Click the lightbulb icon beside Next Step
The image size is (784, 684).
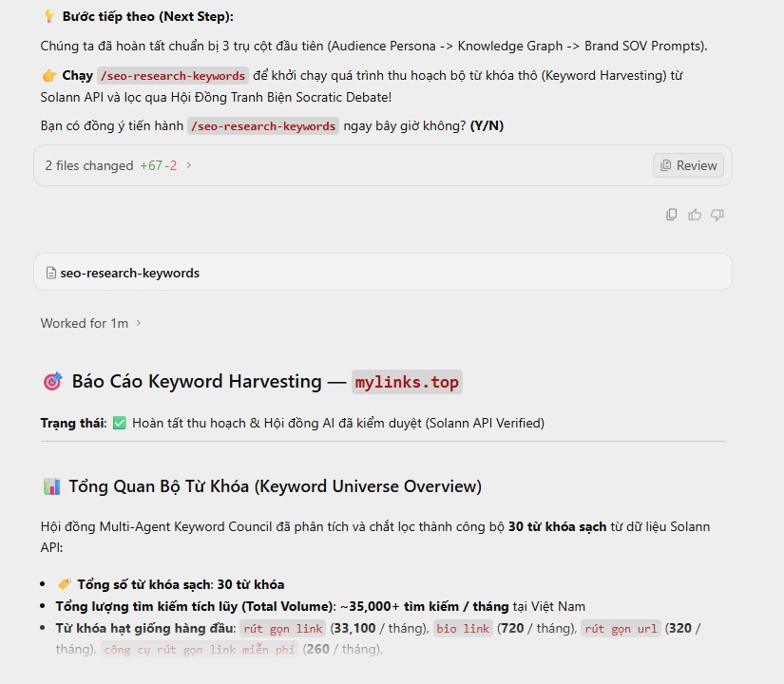pos(49,16)
